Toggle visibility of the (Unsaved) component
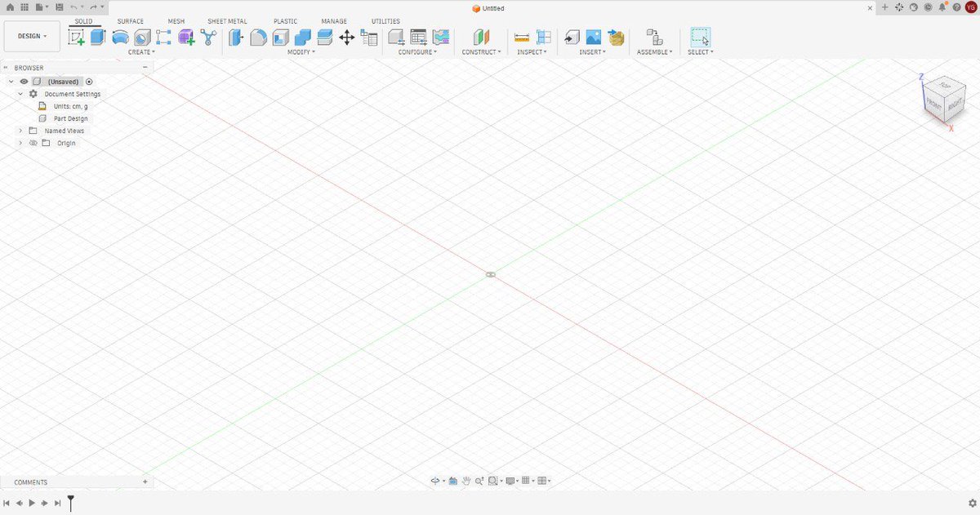Image resolution: width=980 pixels, height=515 pixels. [x=24, y=82]
